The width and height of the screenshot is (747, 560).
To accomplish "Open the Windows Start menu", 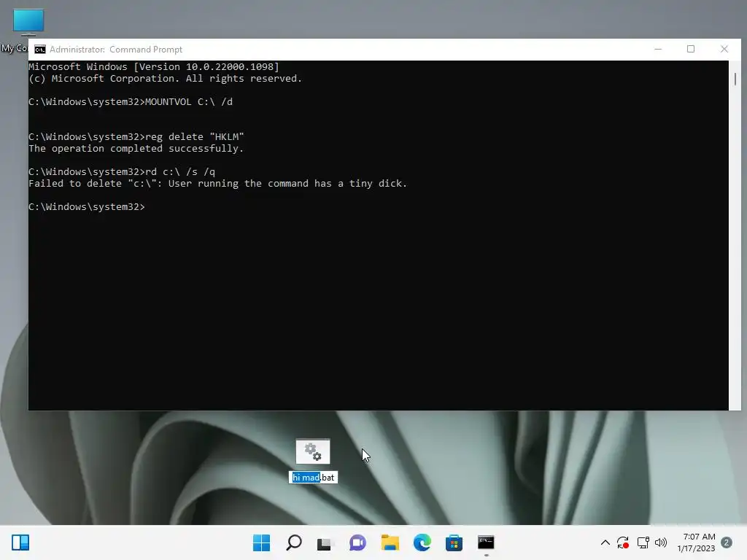I will click(262, 542).
